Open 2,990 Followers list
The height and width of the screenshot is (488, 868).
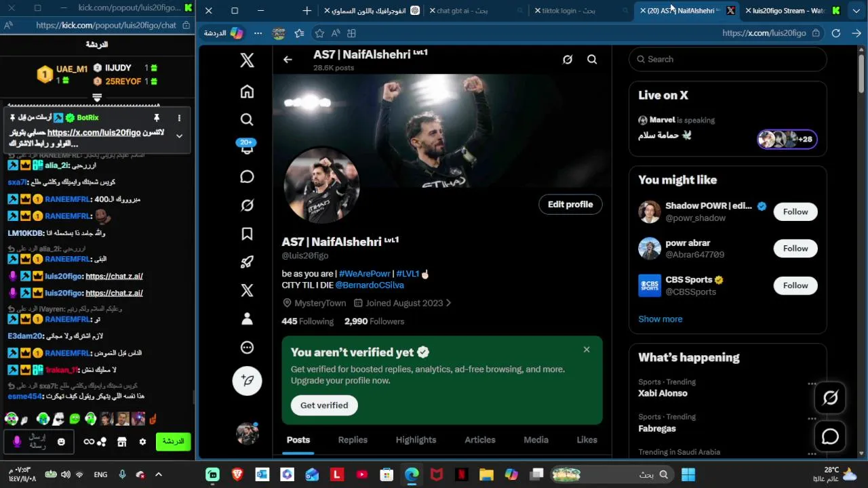(374, 321)
